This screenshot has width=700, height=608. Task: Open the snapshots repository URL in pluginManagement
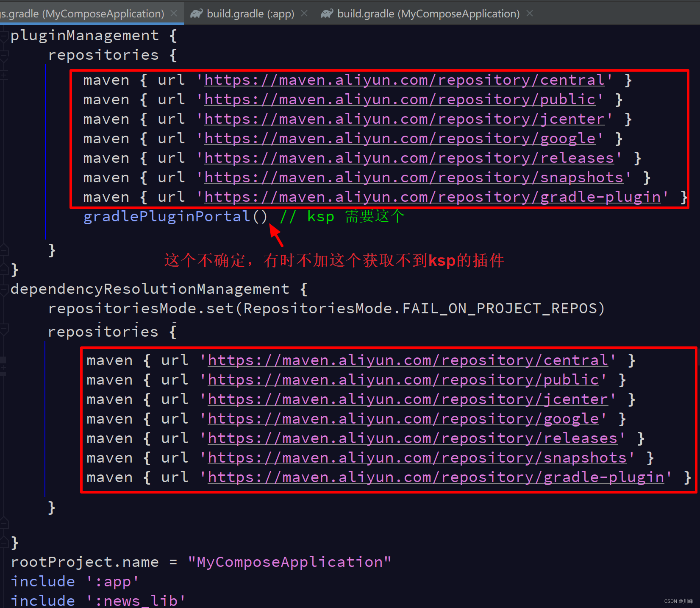point(414,178)
